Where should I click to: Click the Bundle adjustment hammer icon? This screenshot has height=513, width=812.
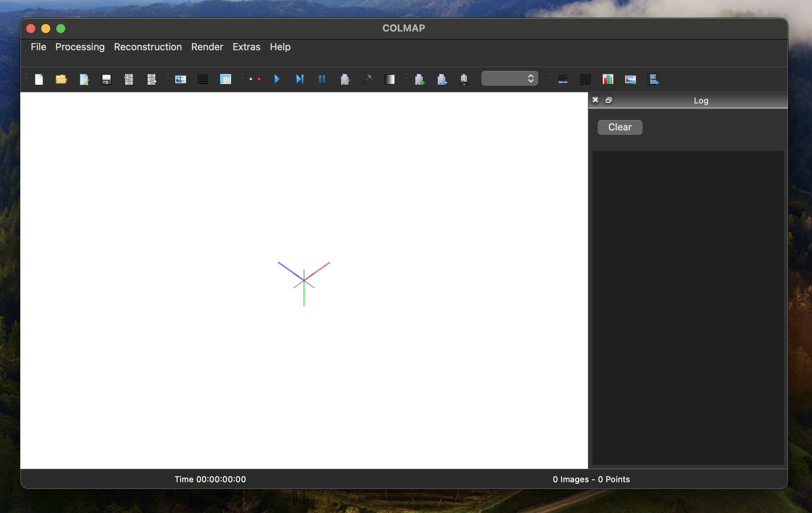tap(367, 79)
